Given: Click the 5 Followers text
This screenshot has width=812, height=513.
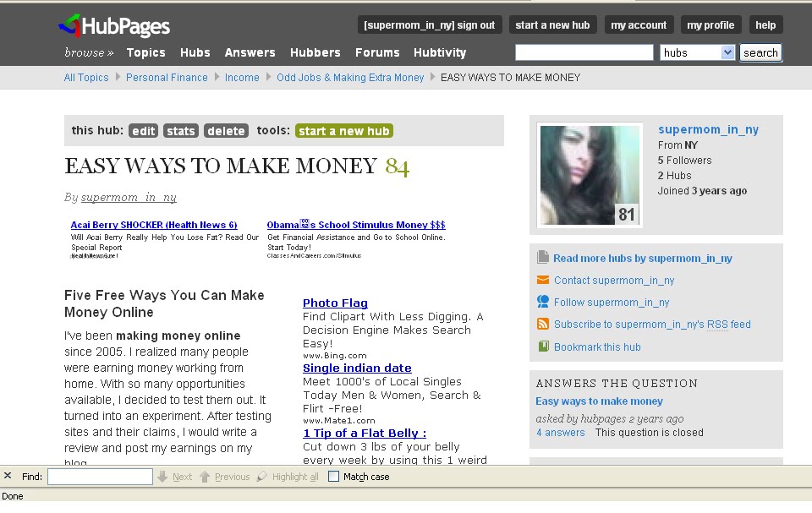Looking at the screenshot, I should point(684,161).
